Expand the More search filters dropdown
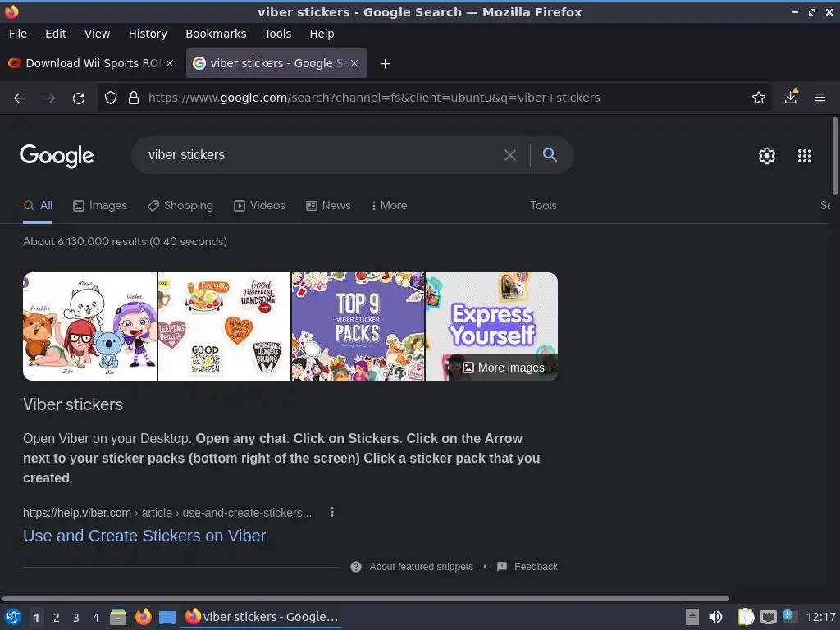Image resolution: width=840 pixels, height=630 pixels. point(390,206)
